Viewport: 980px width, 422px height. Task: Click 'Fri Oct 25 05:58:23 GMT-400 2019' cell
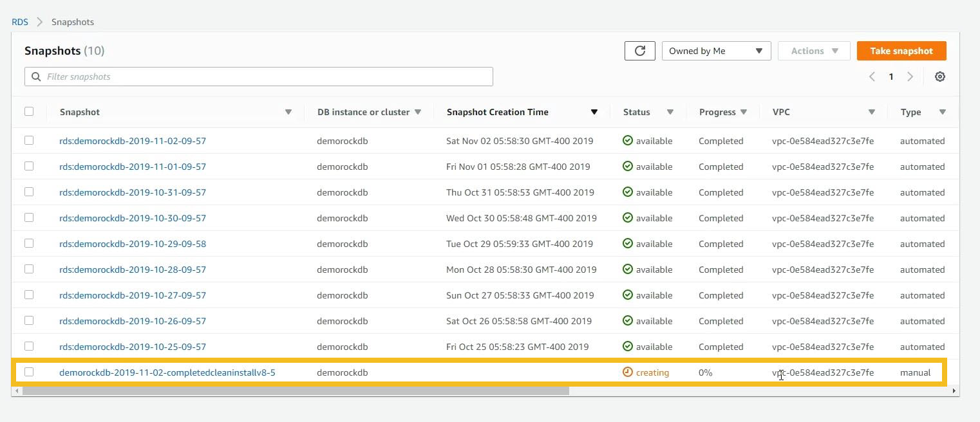pos(517,347)
